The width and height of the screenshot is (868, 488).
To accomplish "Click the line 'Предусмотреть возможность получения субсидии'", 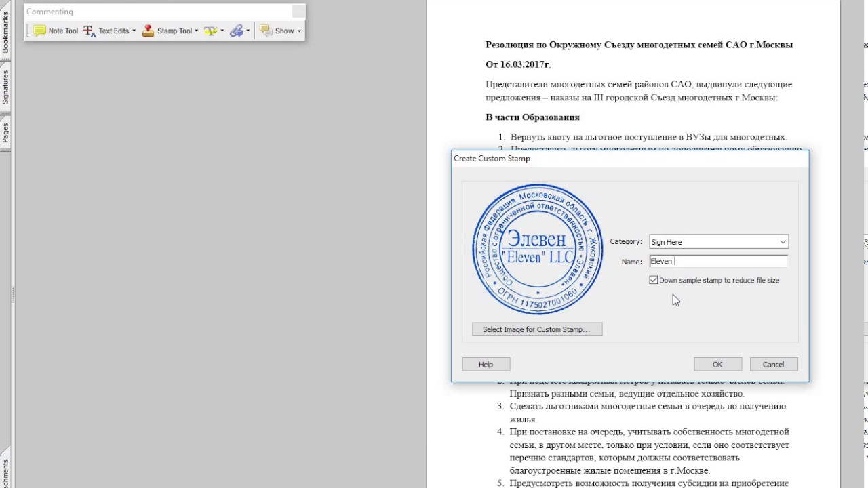I will (649, 483).
